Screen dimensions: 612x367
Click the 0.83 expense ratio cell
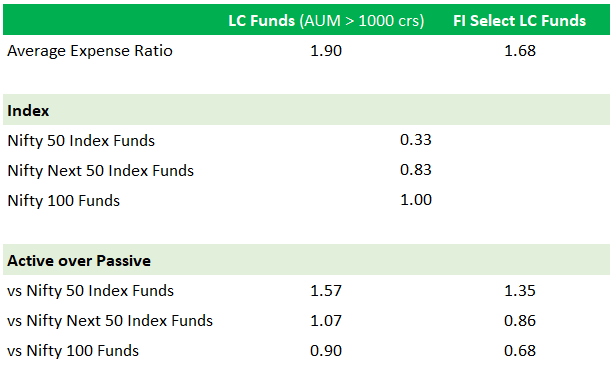416,170
